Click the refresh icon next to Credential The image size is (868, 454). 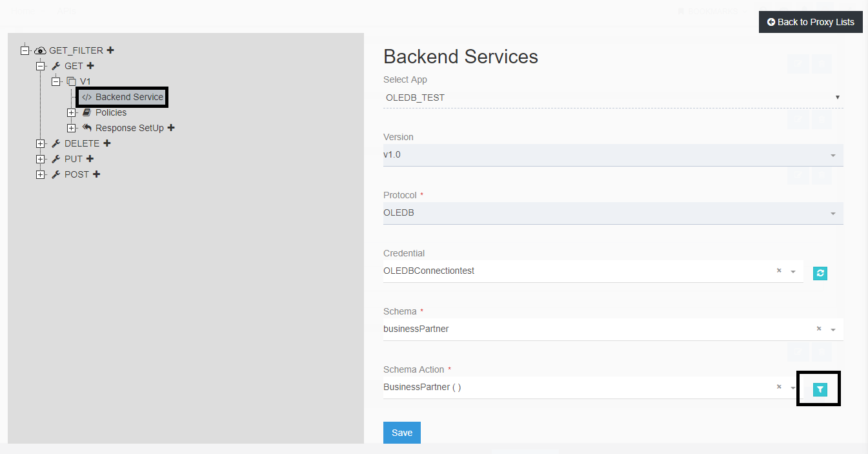pos(820,273)
